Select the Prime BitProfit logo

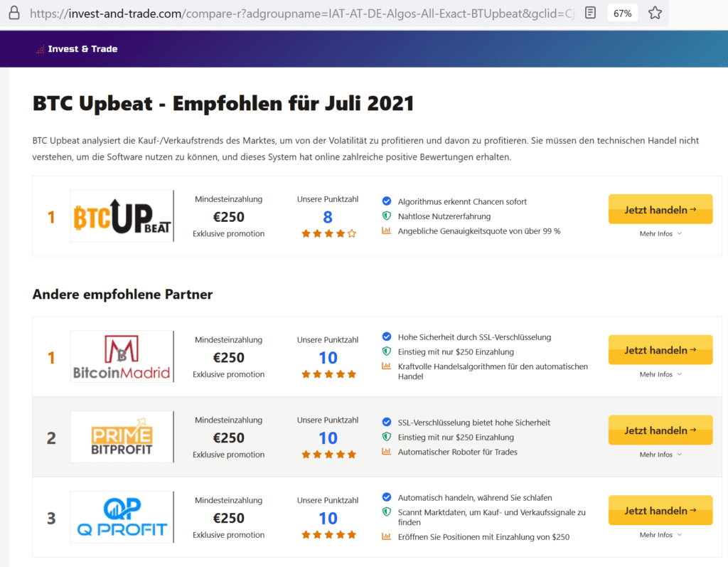[122, 437]
